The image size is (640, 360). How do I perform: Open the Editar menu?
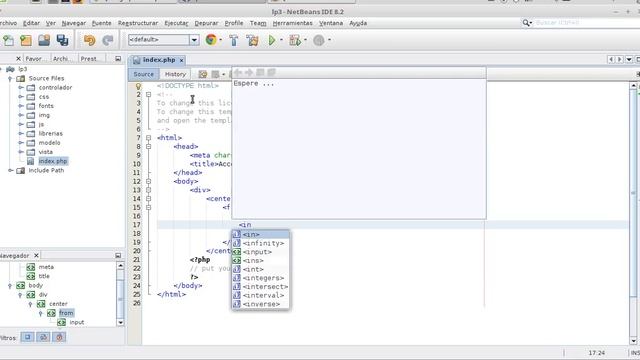coord(31,23)
